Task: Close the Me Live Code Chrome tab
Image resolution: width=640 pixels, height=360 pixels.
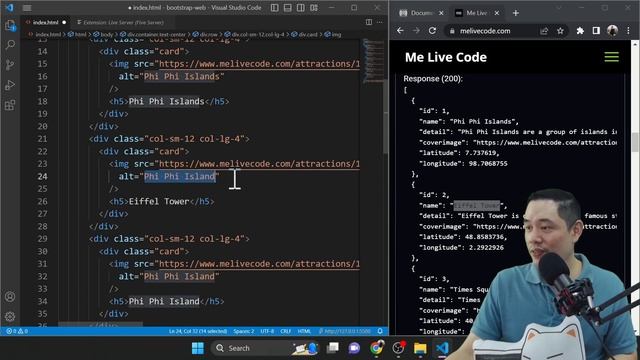Action: 497,13
